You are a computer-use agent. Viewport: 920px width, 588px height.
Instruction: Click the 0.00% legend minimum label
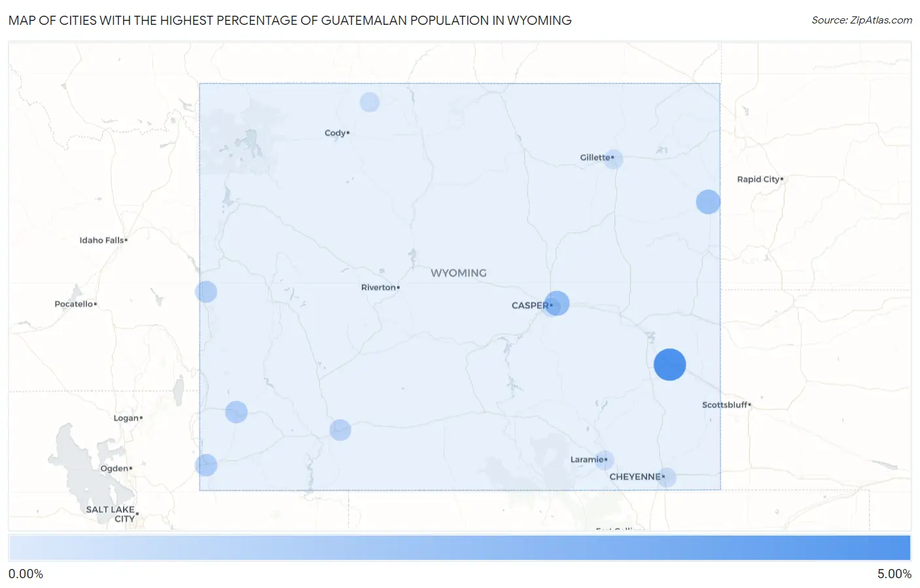[x=26, y=574]
